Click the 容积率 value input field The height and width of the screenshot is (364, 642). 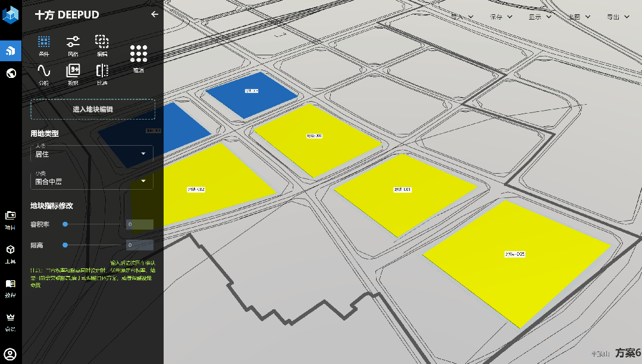click(140, 224)
